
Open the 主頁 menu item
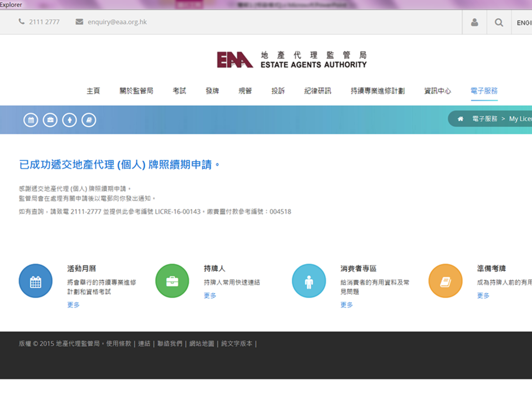click(93, 91)
